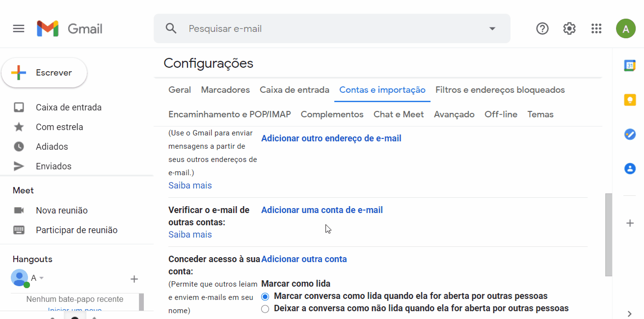This screenshot has width=644, height=319.
Task: Open Google Contacts side panel icon
Action: 630,168
